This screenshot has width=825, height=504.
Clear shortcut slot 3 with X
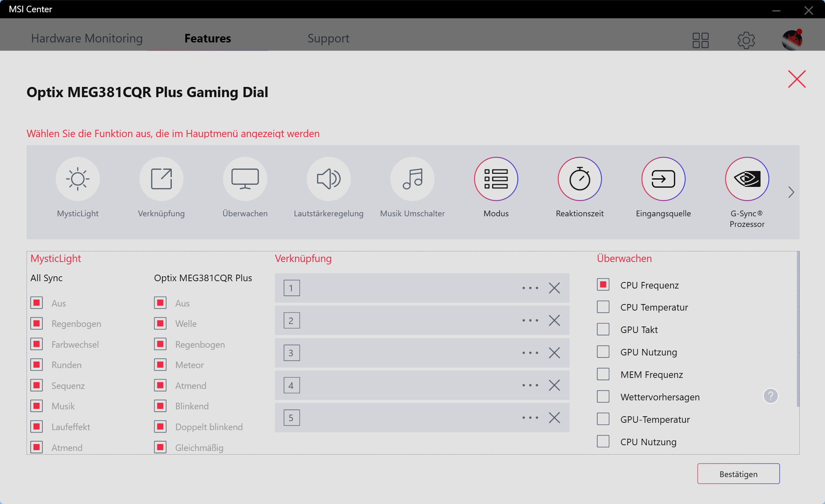(x=554, y=353)
